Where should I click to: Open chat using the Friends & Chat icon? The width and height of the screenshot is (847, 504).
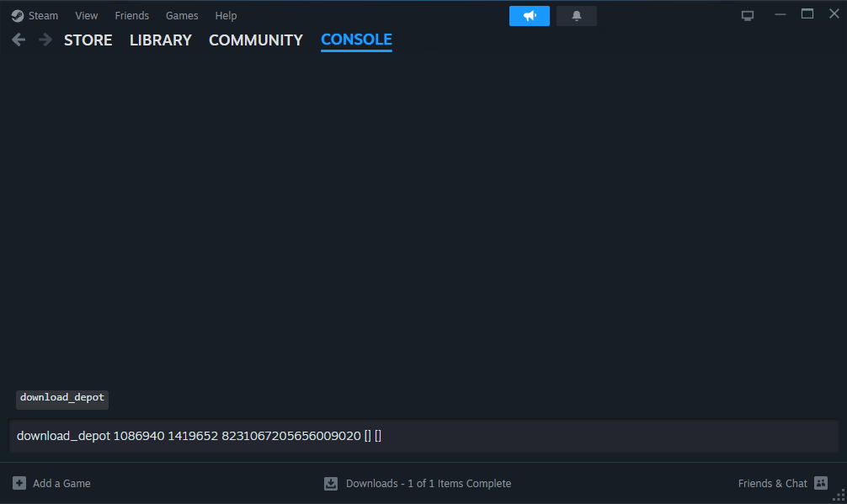pyautogui.click(x=820, y=483)
